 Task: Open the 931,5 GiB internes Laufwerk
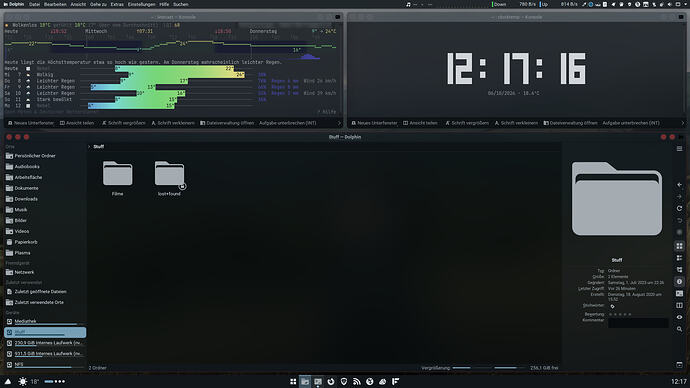coord(45,354)
